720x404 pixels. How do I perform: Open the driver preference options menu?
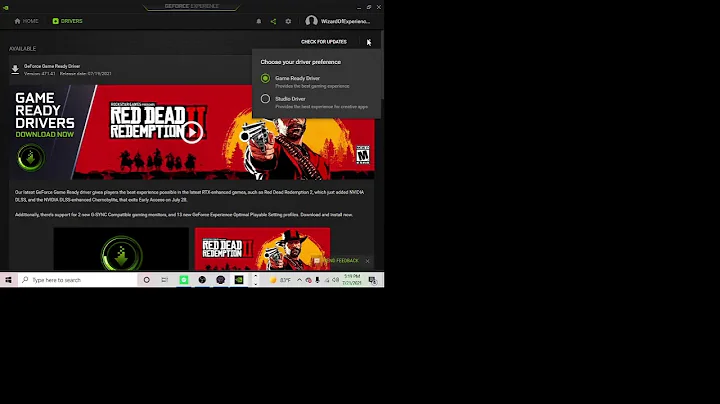(x=369, y=42)
